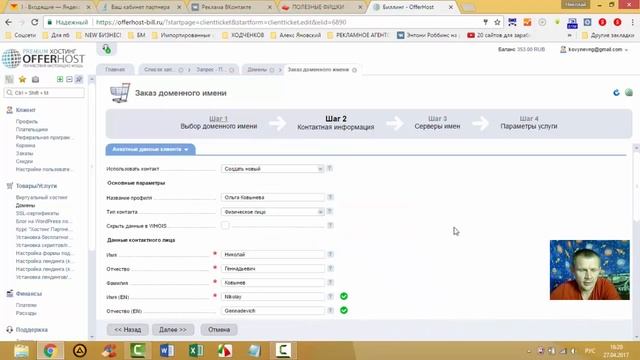The image size is (640, 360).
Task: Close the Заказ доменного имени tab
Action: [354, 70]
